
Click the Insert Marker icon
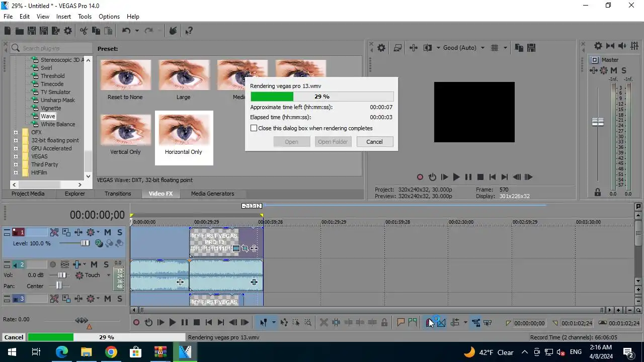(x=401, y=323)
